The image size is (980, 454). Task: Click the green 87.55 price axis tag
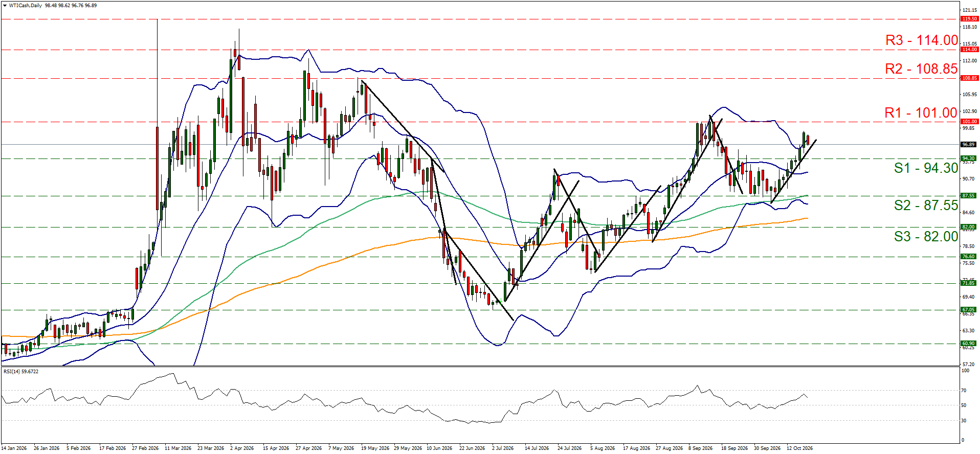point(968,196)
